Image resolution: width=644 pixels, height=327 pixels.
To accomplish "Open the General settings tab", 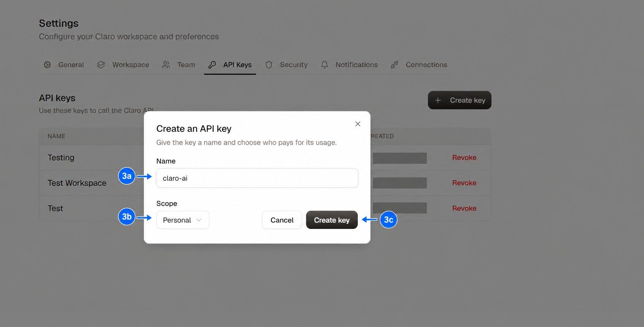I will (64, 65).
